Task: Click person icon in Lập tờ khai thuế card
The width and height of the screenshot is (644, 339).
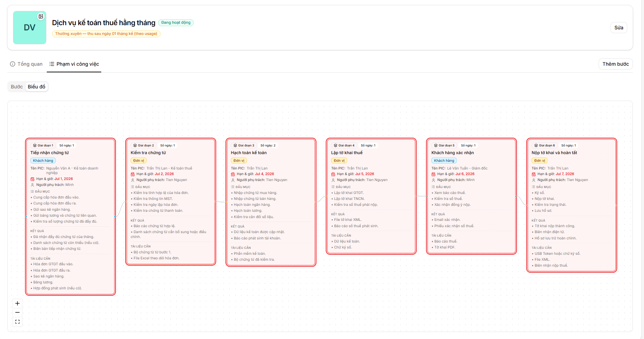Action: [333, 180]
